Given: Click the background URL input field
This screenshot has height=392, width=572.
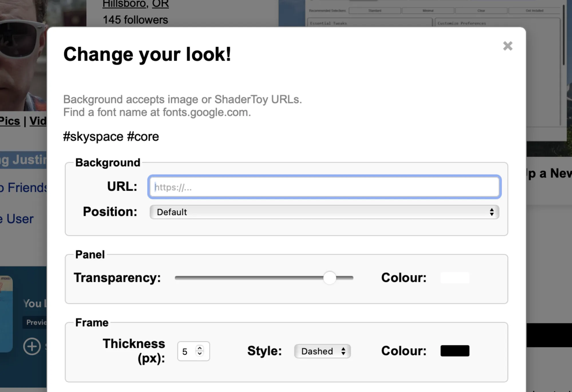Looking at the screenshot, I should 323,187.
